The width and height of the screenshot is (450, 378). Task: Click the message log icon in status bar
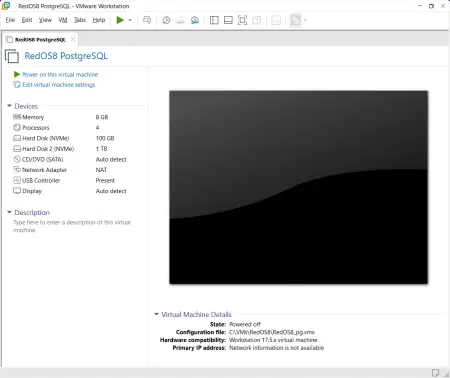pyautogui.click(x=435, y=372)
